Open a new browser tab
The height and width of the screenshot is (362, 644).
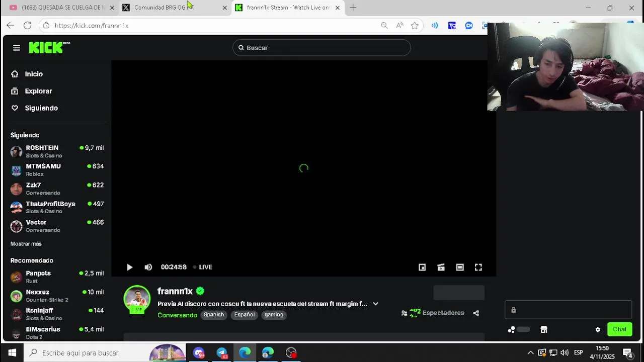(353, 8)
